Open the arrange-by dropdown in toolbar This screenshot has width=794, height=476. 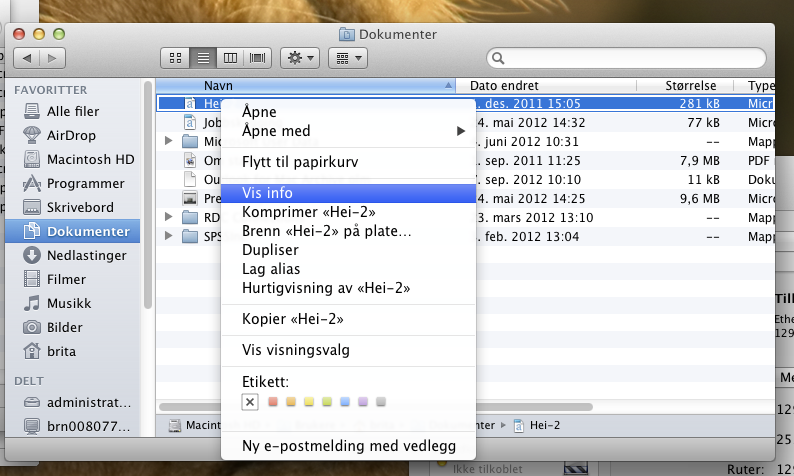pos(347,58)
